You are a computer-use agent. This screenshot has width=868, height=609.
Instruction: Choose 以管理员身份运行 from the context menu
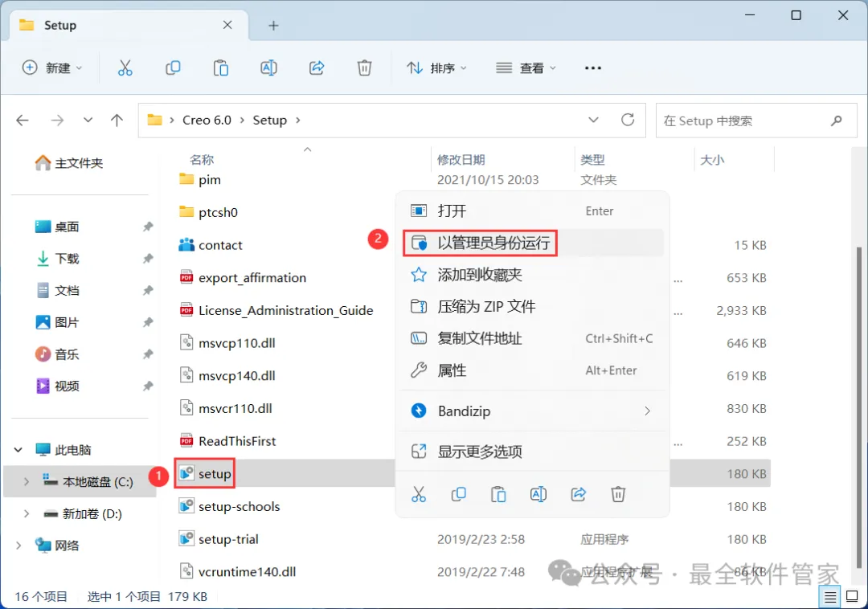[531, 243]
